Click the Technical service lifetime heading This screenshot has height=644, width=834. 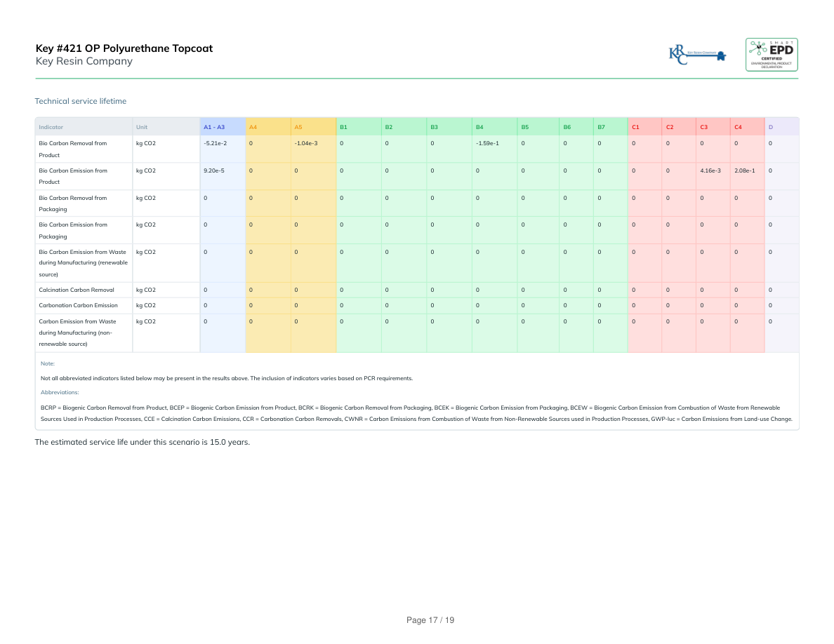(x=81, y=101)
